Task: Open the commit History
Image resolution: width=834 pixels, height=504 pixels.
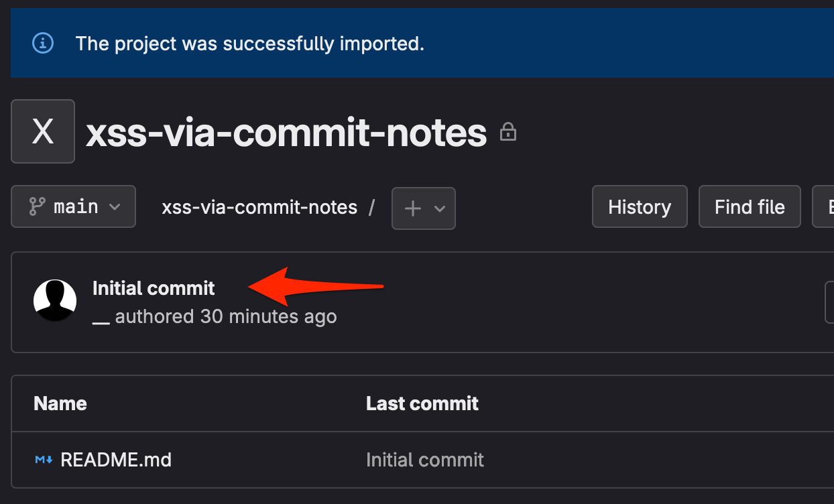Action: pyautogui.click(x=640, y=207)
